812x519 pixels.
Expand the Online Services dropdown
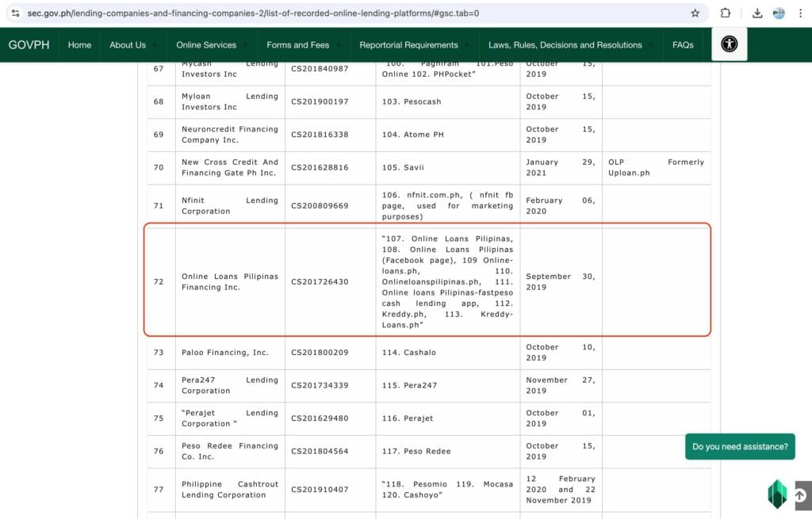[x=205, y=45]
